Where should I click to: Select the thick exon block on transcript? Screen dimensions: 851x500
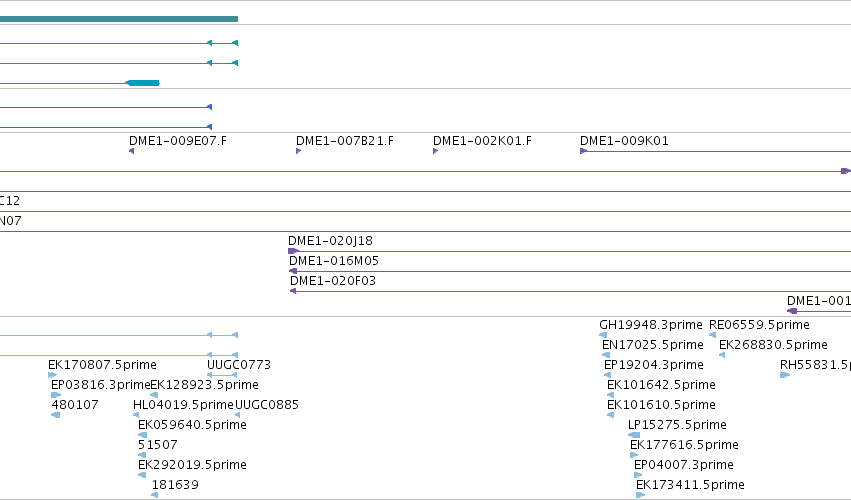[142, 83]
